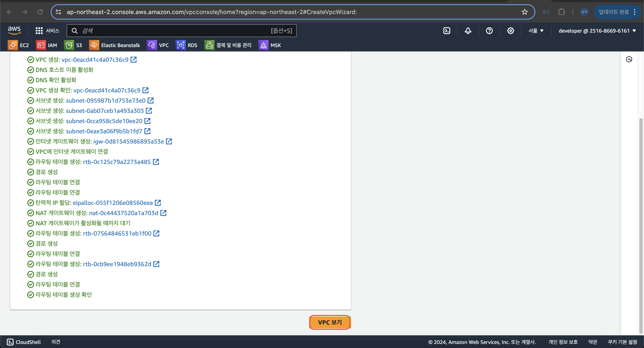
Task: Open Chrome's three-dot menu next to 업데이트 완료
Action: 635,12
